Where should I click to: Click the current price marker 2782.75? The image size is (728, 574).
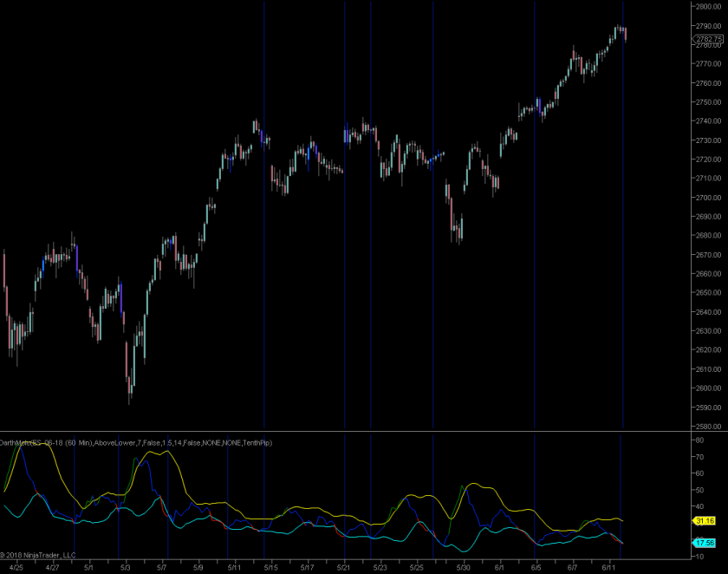coord(707,38)
